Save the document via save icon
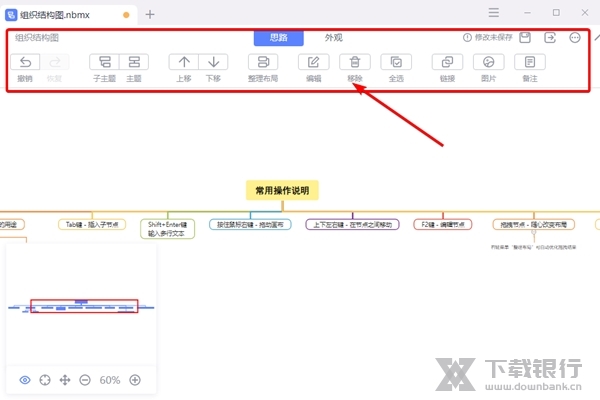 525,38
